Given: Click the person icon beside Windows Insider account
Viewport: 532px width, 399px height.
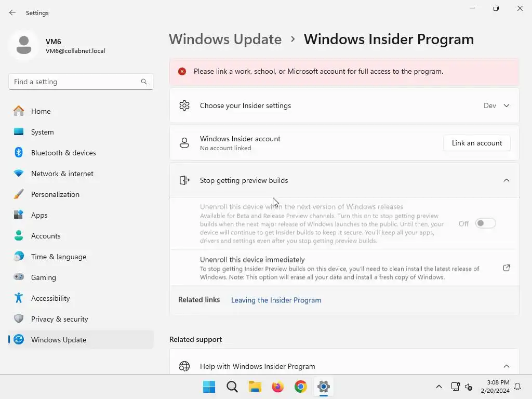Looking at the screenshot, I should [184, 143].
